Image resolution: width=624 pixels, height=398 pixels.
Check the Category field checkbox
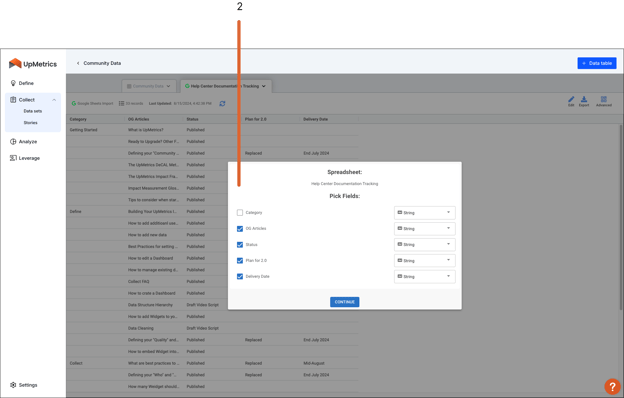[240, 213]
